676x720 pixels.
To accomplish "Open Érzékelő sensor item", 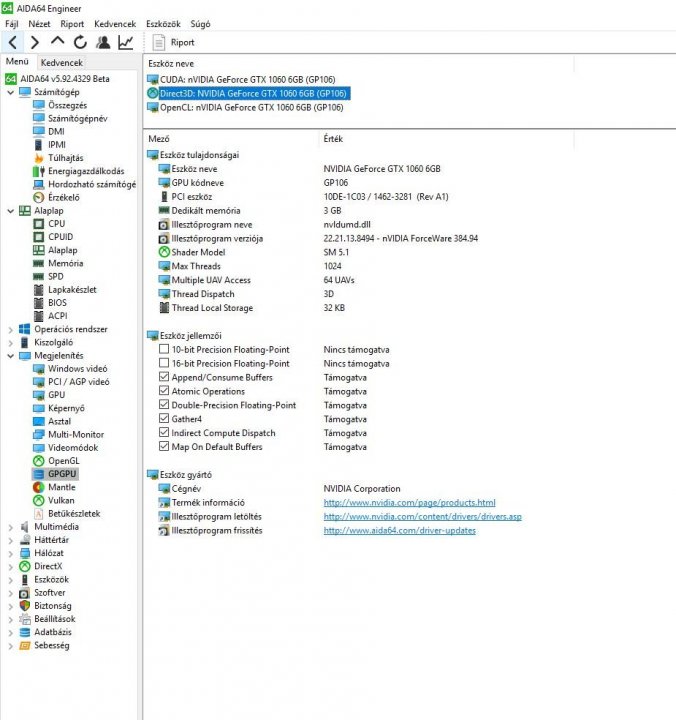I will click(64, 197).
